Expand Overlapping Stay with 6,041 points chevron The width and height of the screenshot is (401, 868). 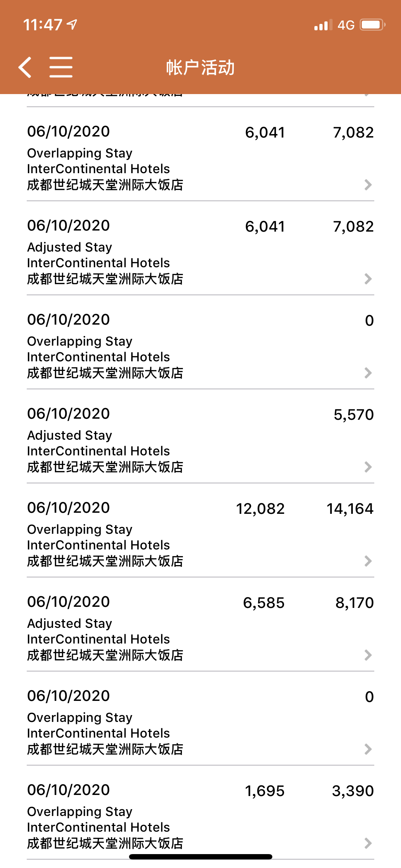click(368, 185)
